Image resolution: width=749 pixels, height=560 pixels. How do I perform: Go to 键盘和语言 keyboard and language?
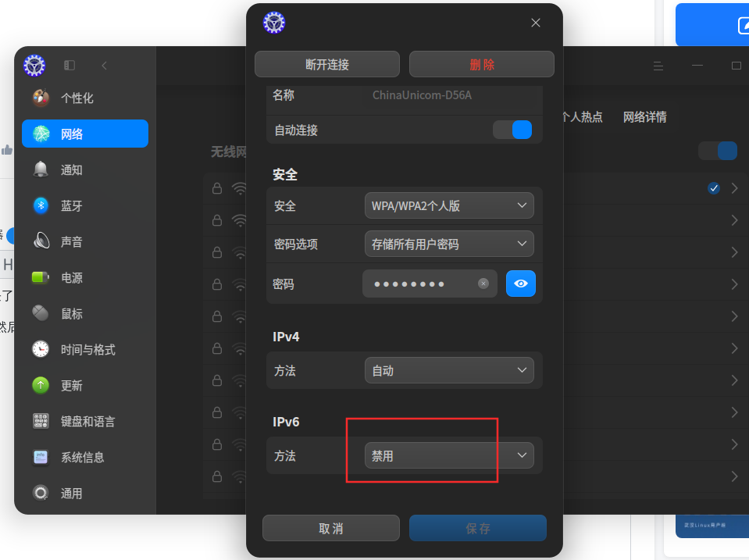pyautogui.click(x=85, y=421)
